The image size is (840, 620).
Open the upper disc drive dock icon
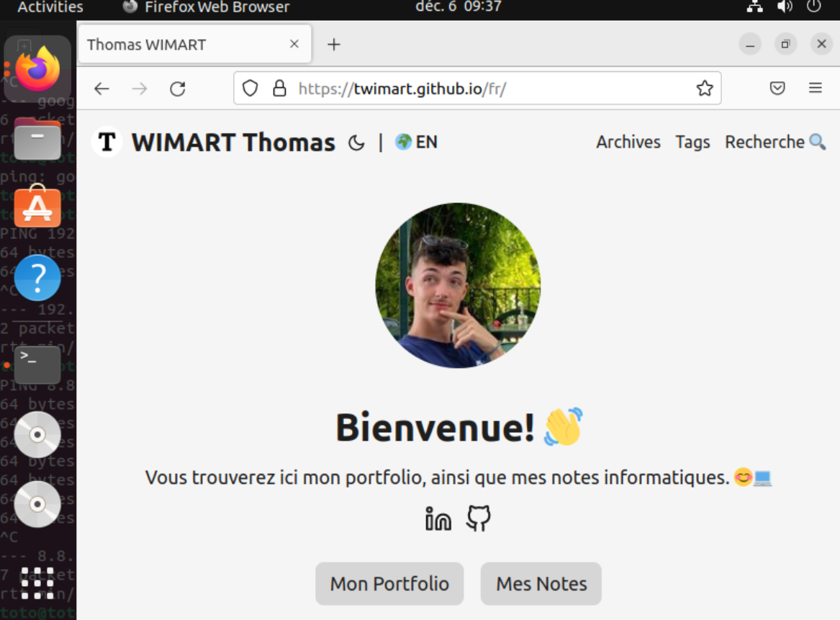(37, 435)
